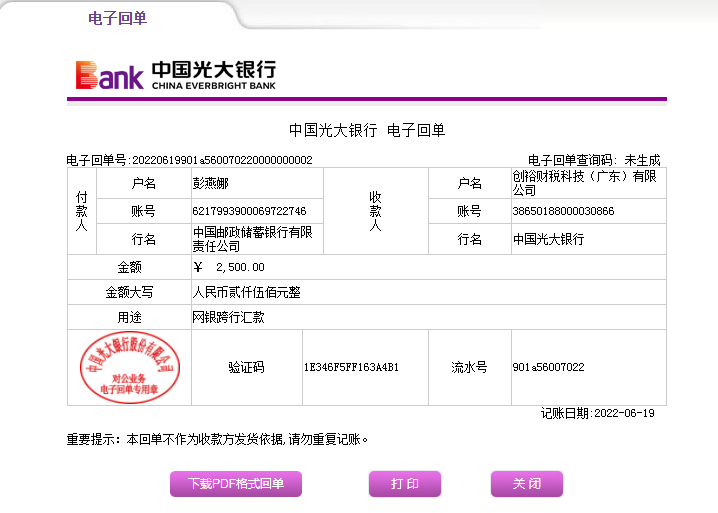
Task: Select payee name 创裕财税科技（广东）有限公司
Action: 584,183
